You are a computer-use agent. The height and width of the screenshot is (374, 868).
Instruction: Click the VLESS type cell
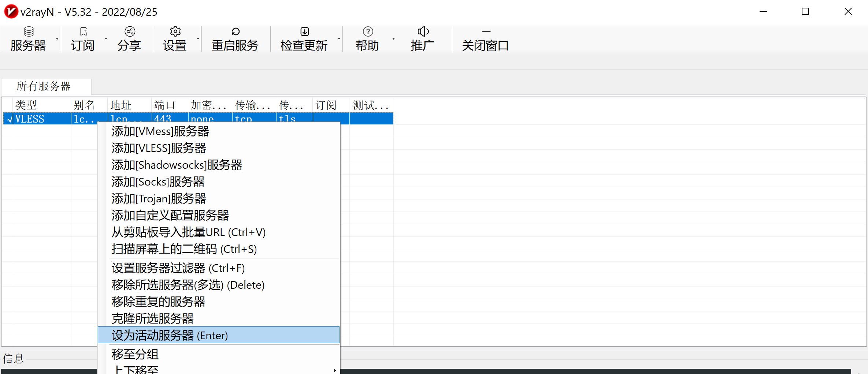pyautogui.click(x=42, y=119)
